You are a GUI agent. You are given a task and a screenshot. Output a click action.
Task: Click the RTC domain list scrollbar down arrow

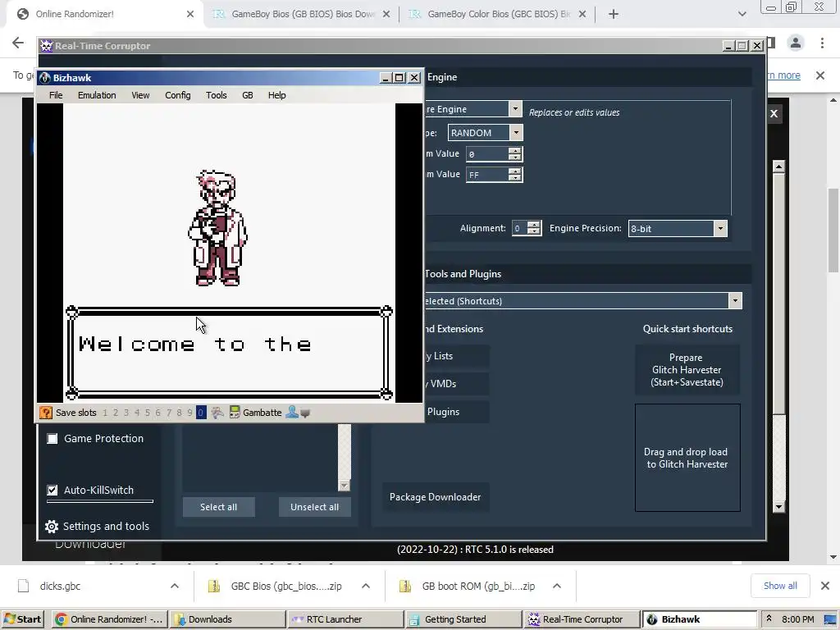344,486
